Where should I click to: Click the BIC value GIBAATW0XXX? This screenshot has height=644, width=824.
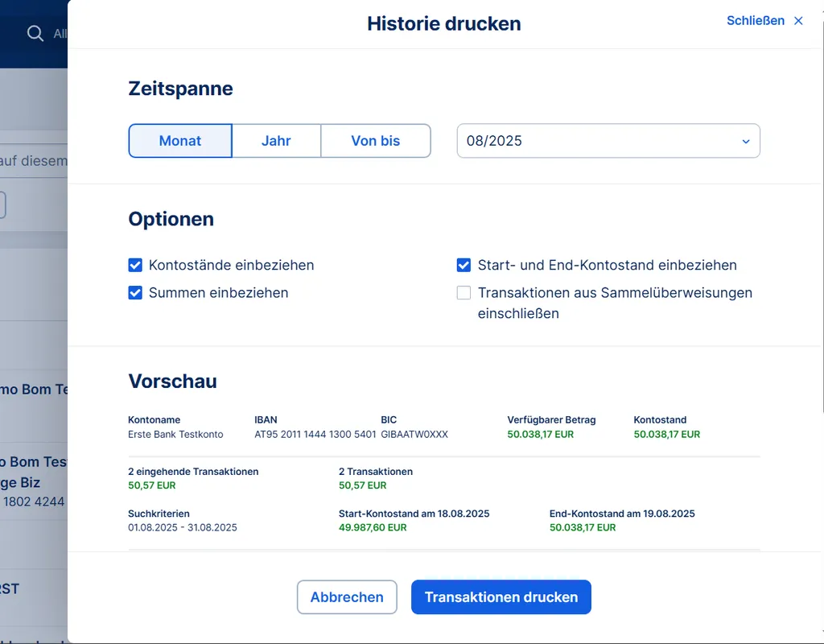point(414,434)
